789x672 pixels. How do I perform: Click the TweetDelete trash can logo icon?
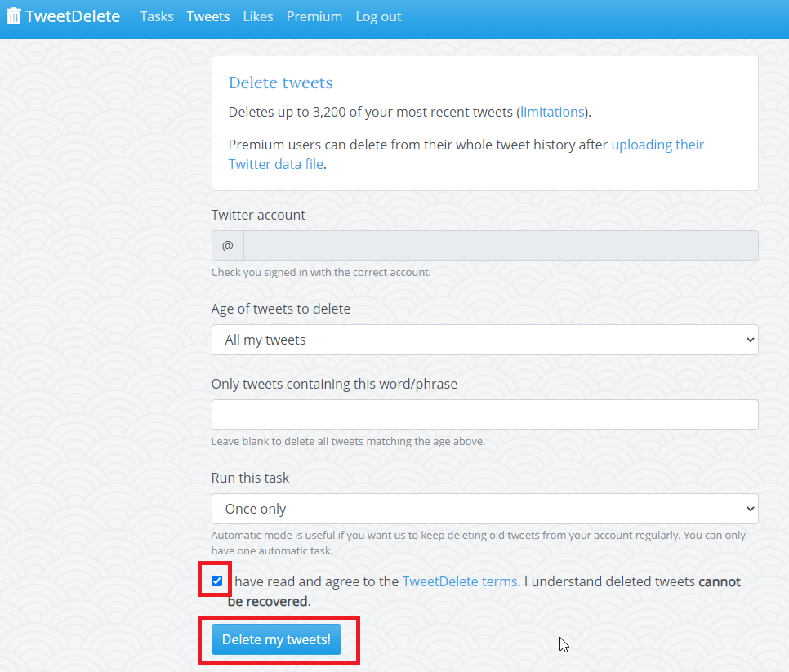(x=14, y=16)
